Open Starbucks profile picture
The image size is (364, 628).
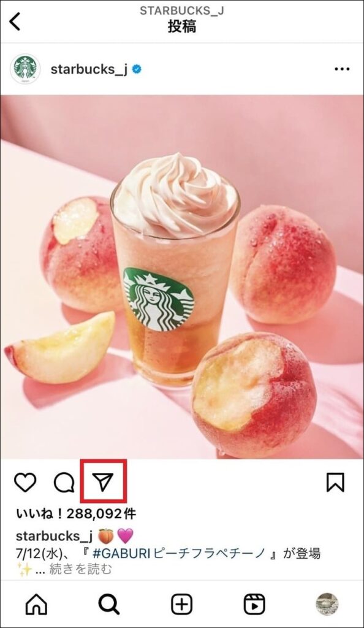pyautogui.click(x=25, y=69)
